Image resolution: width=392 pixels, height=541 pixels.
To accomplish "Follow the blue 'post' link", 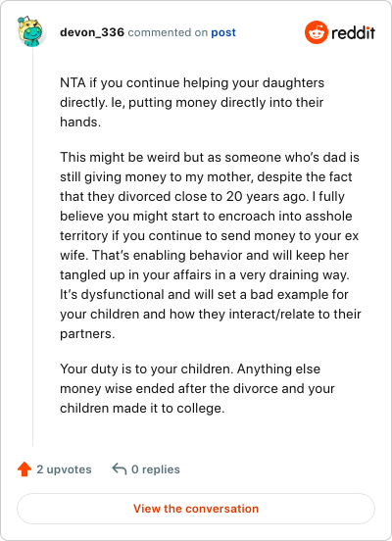I will 223,32.
